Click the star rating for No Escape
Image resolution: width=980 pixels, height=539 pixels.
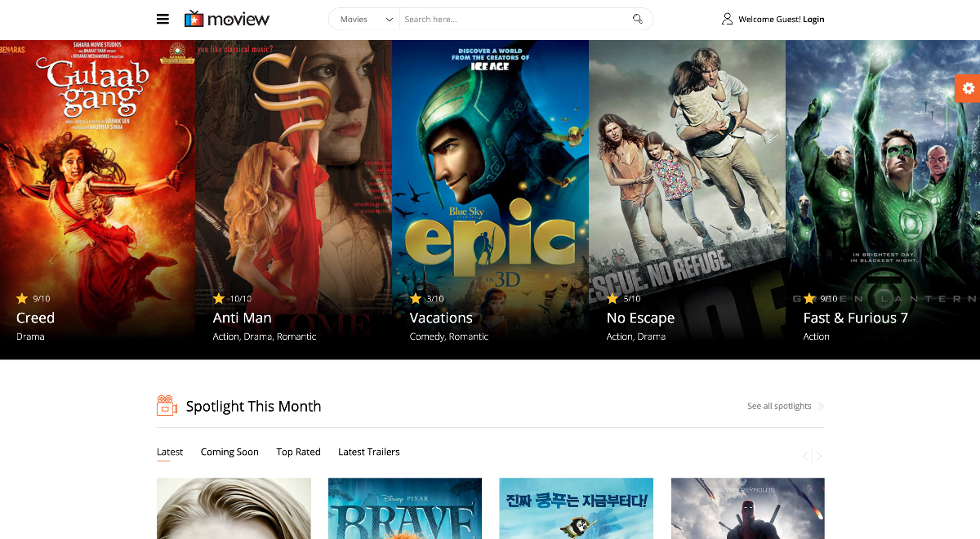624,299
